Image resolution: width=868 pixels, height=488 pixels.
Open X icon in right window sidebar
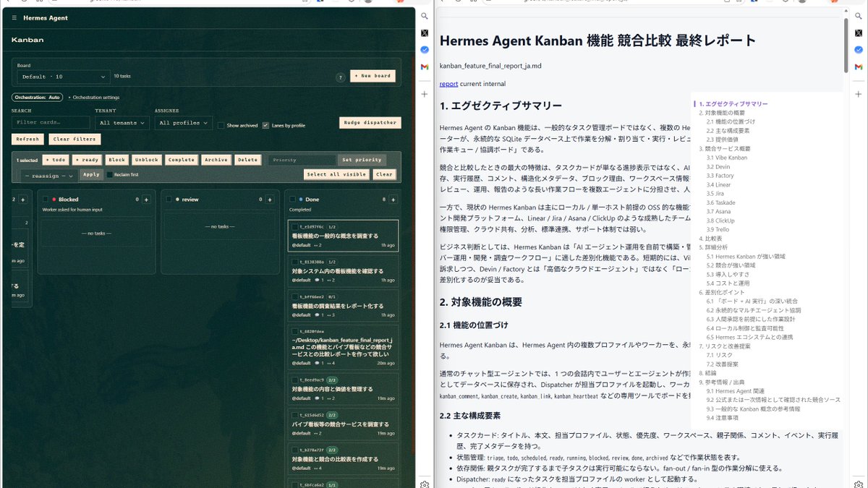859,33
